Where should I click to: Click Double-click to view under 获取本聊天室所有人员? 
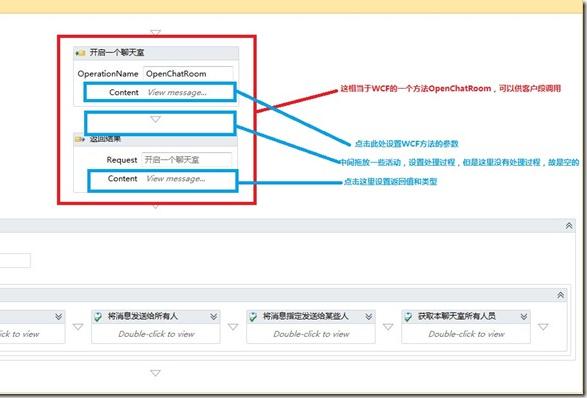click(x=466, y=334)
